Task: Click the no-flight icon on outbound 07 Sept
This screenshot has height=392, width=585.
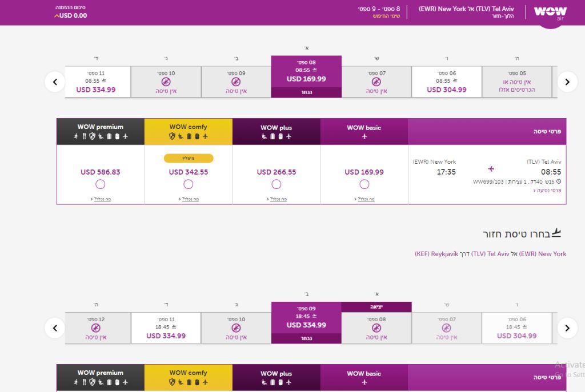Action: pyautogui.click(x=376, y=82)
